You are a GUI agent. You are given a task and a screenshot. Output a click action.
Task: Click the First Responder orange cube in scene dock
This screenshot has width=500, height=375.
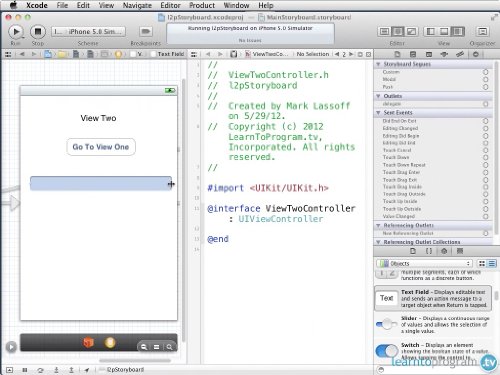[x=88, y=342]
